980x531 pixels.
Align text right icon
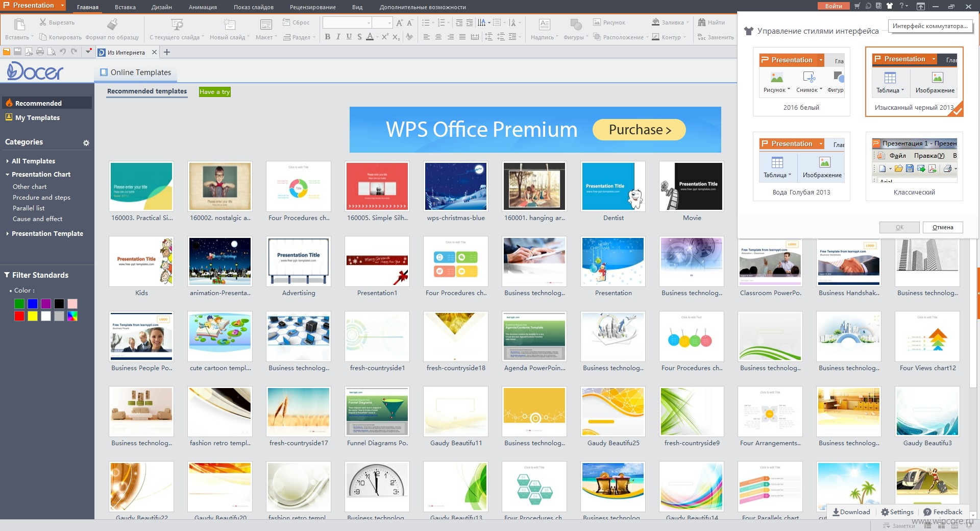(450, 37)
